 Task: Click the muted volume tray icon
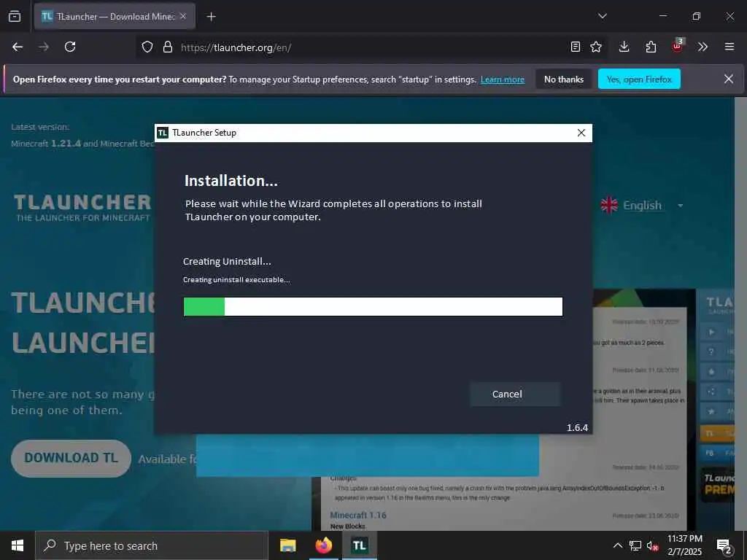click(x=652, y=545)
